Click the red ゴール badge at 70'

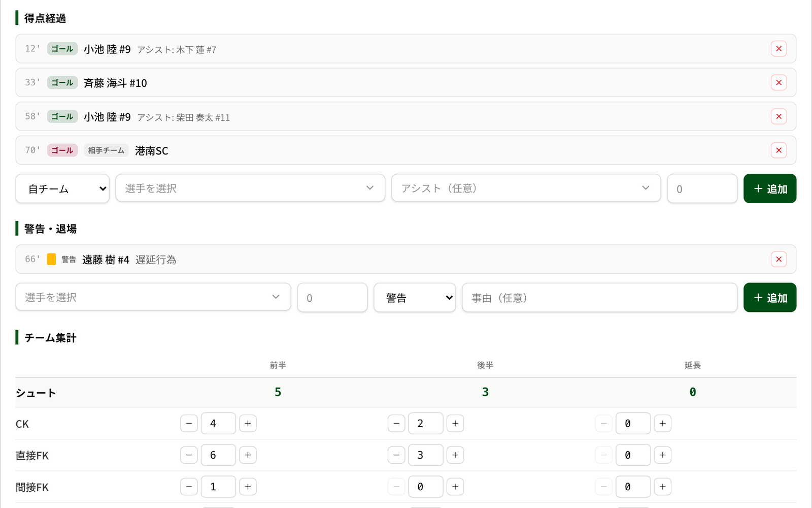pos(62,150)
